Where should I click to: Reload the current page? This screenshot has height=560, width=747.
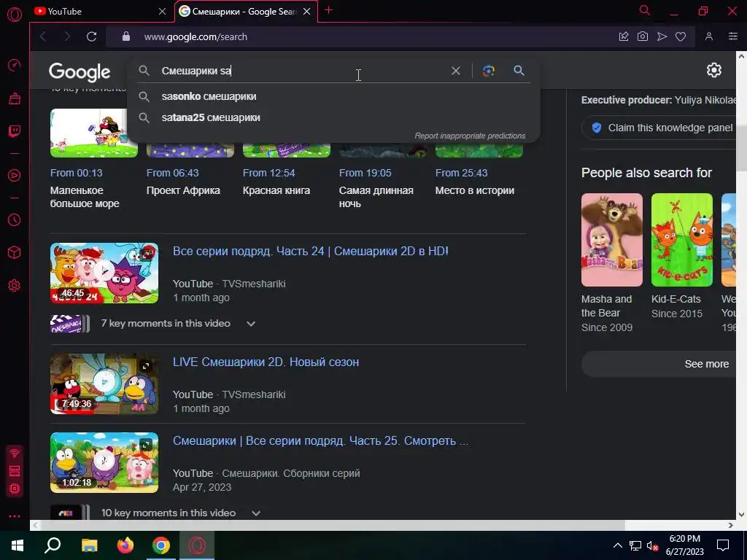tap(91, 36)
